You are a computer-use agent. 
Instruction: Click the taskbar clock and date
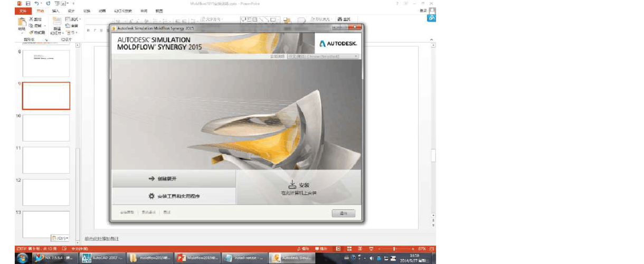click(x=414, y=258)
